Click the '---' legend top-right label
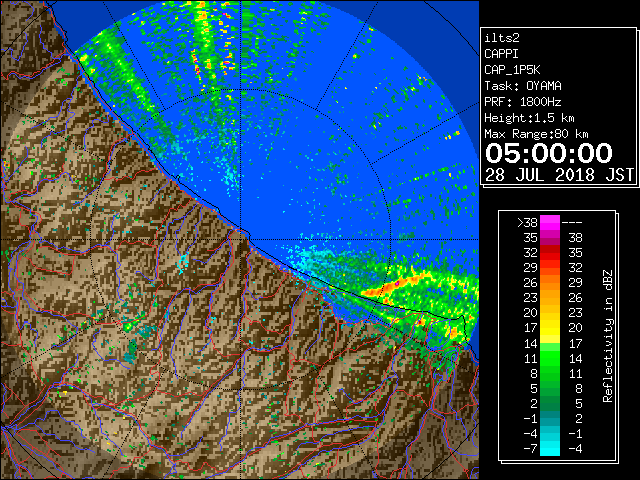The height and width of the screenshot is (480, 640). (572, 223)
